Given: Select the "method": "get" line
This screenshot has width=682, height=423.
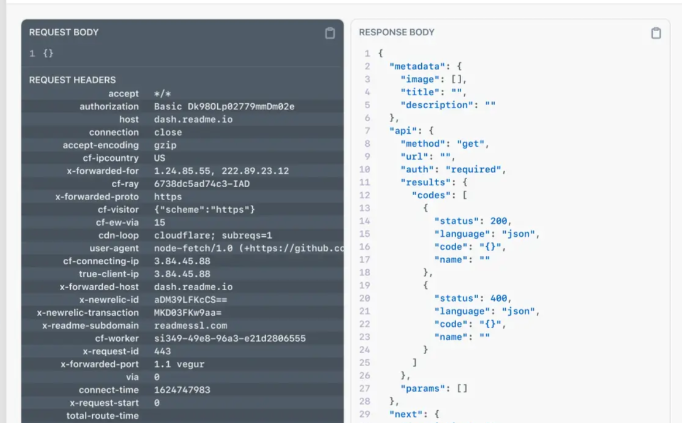Looking at the screenshot, I should click(445, 144).
